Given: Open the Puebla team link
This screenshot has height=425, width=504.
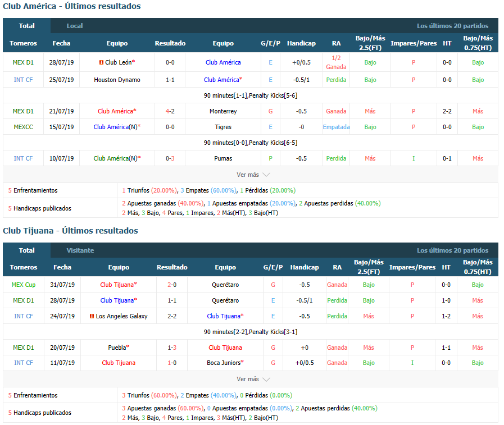Looking at the screenshot, I should [x=117, y=348].
